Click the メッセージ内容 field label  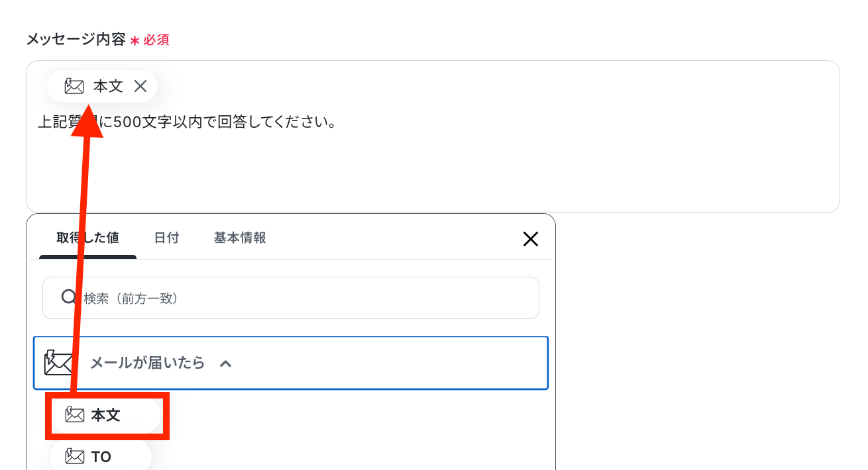pyautogui.click(x=76, y=39)
